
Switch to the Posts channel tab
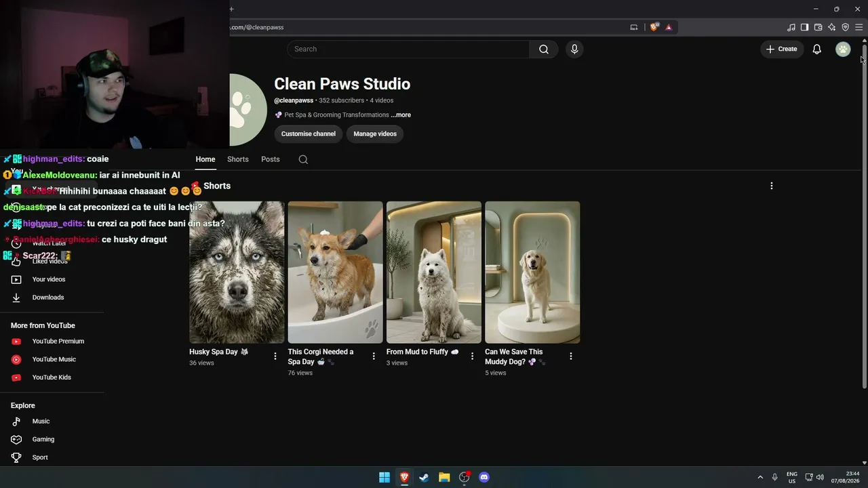click(271, 159)
